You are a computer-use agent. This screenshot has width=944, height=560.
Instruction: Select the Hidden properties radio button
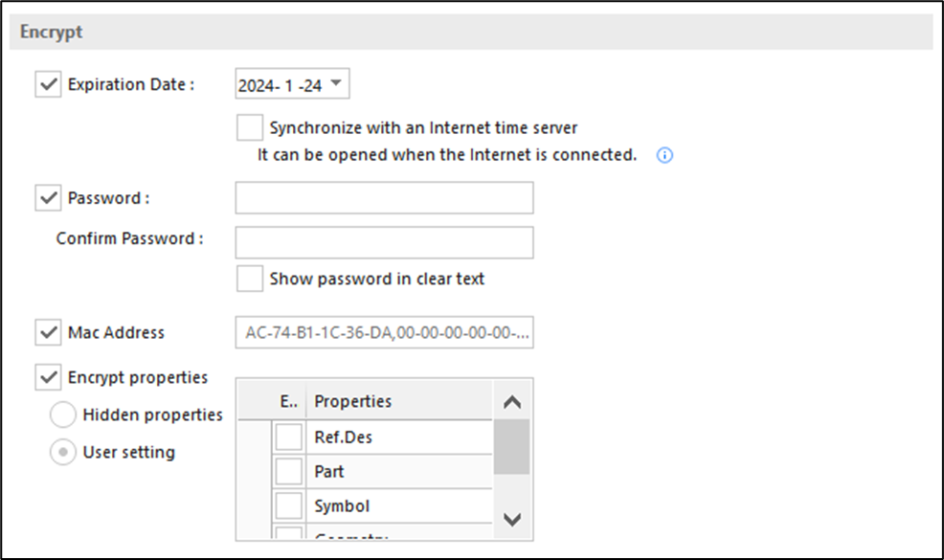[63, 414]
